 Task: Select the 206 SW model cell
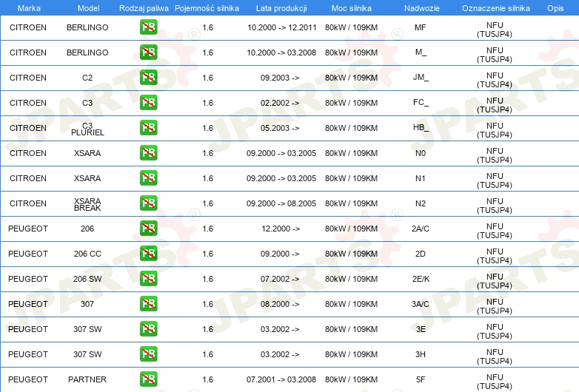pyautogui.click(x=87, y=279)
